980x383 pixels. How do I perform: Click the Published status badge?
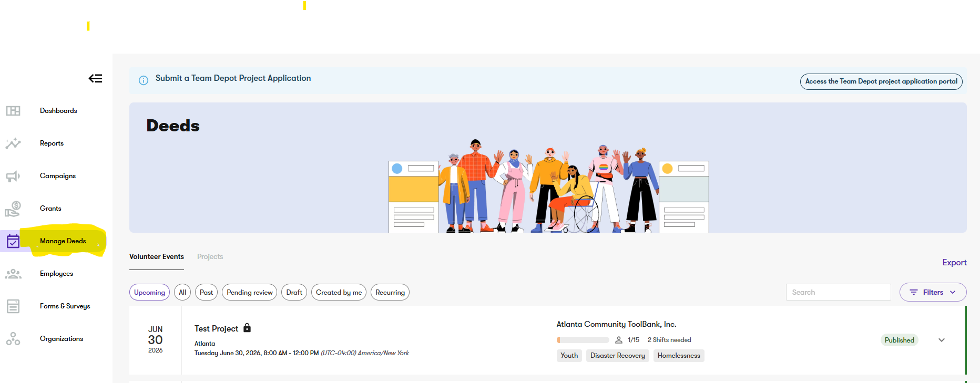click(x=899, y=340)
